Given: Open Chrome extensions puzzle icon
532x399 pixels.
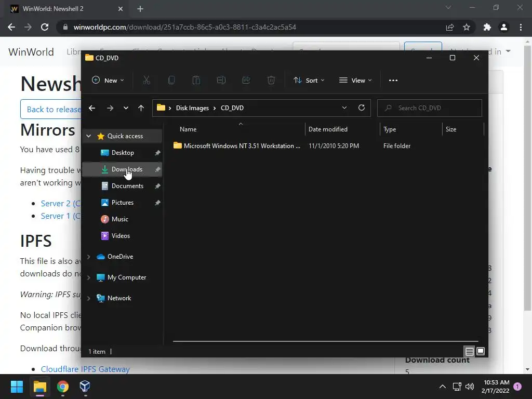Looking at the screenshot, I should (487, 27).
